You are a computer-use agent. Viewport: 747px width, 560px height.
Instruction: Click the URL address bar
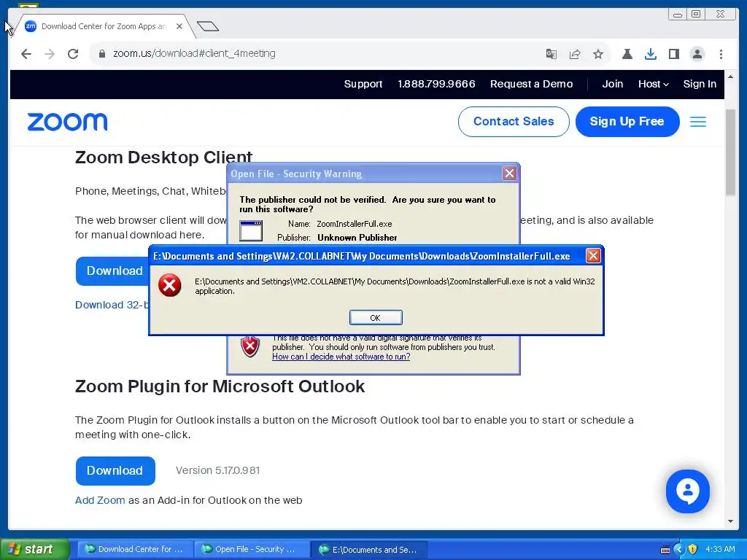point(314,54)
